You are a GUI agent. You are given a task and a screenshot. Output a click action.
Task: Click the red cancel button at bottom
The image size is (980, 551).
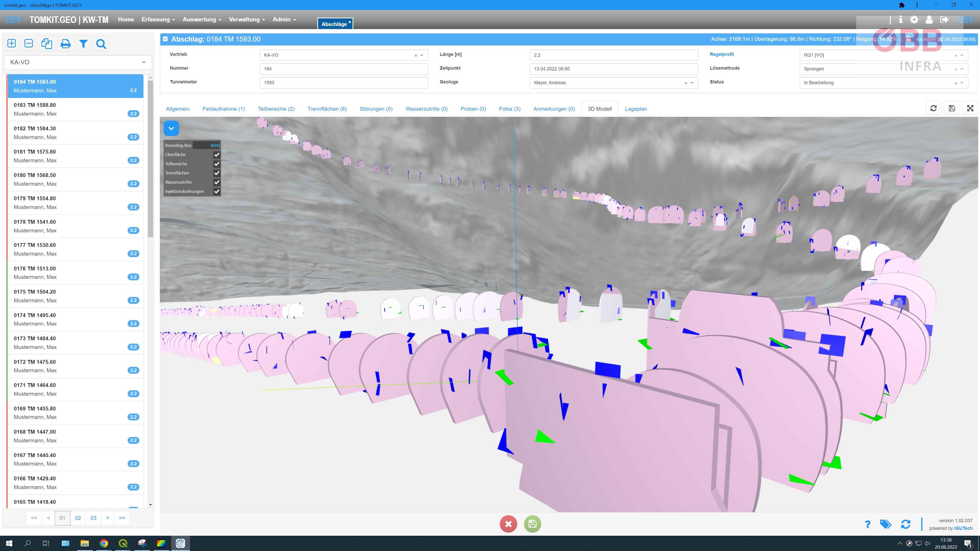pyautogui.click(x=508, y=524)
